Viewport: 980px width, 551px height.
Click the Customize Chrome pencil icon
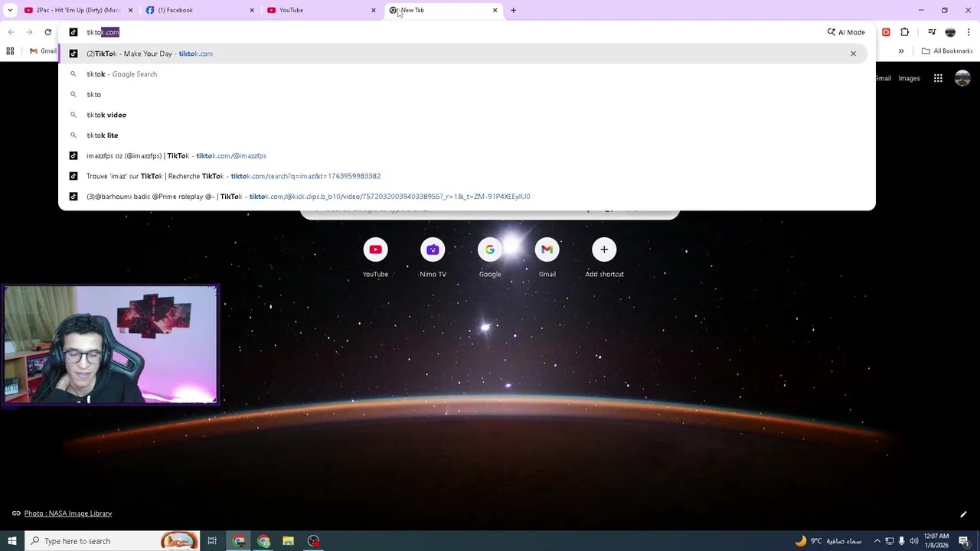pyautogui.click(x=963, y=514)
